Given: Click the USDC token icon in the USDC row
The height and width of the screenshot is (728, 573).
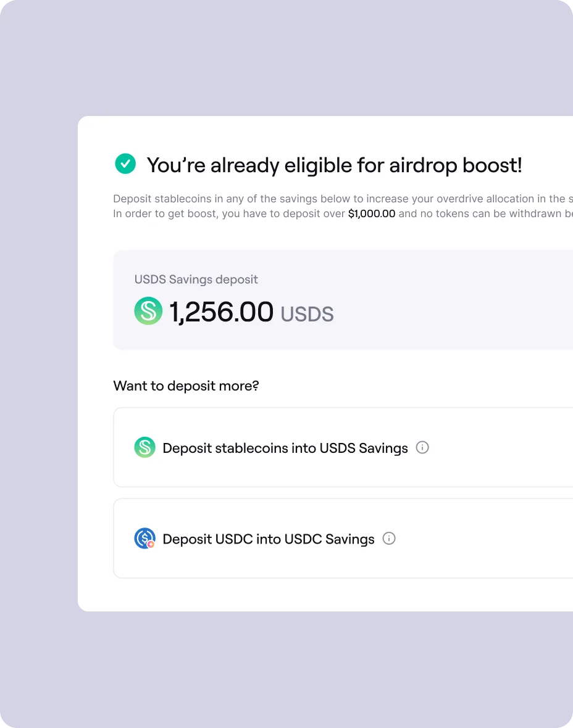Looking at the screenshot, I should click(x=144, y=538).
